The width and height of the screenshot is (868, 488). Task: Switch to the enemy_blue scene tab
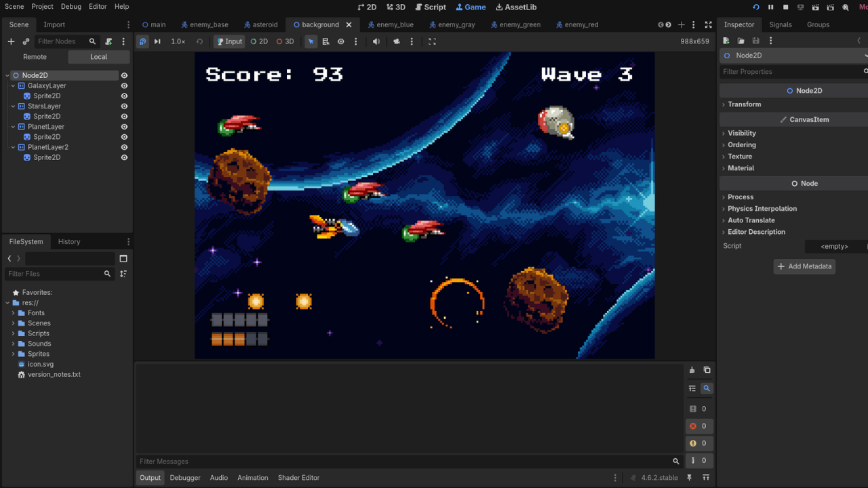(391, 24)
